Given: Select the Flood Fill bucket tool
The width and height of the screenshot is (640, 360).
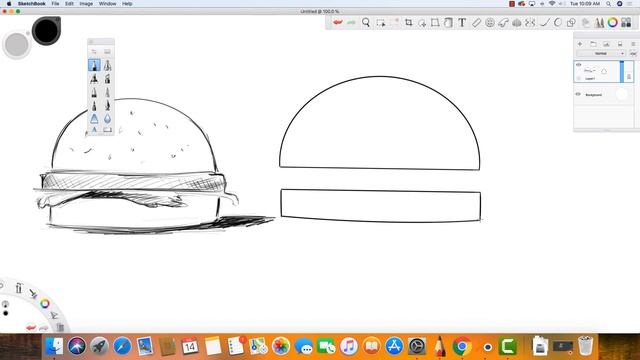Looking at the screenshot, I should [x=448, y=22].
